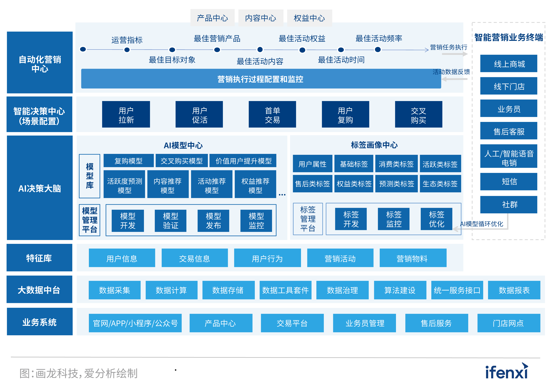Click the 交叉购买 scenario box

click(x=419, y=114)
